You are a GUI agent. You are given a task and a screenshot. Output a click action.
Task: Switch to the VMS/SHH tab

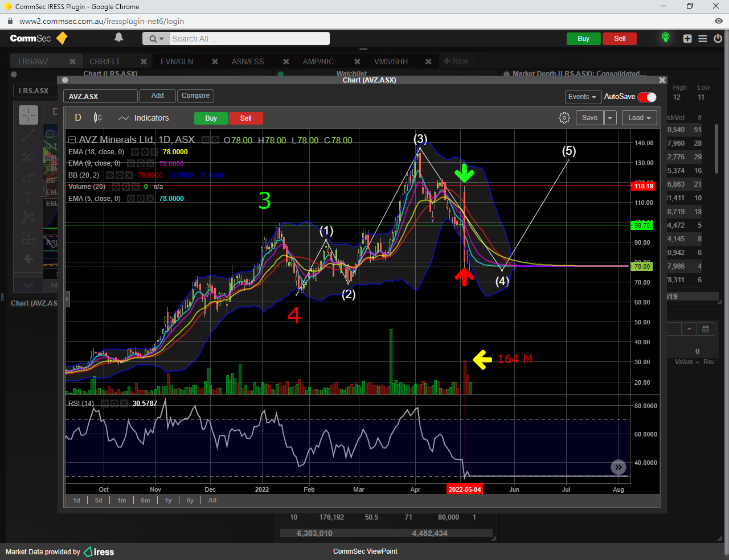coord(391,61)
